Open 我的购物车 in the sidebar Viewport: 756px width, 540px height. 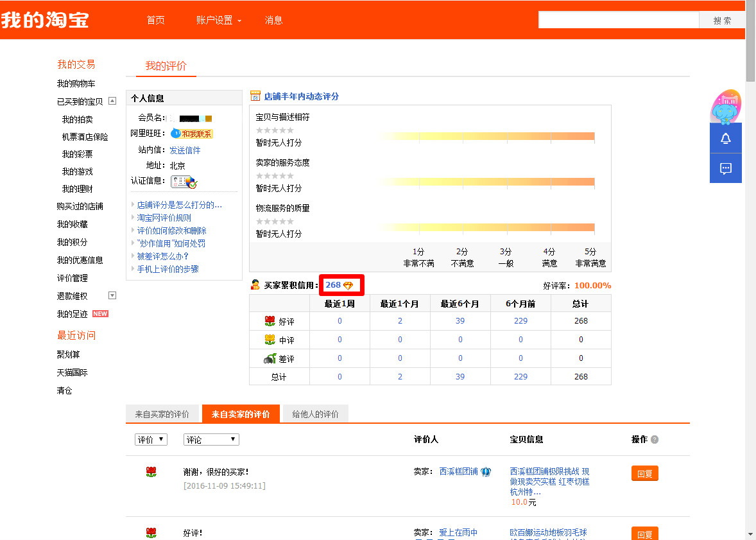pyautogui.click(x=76, y=83)
